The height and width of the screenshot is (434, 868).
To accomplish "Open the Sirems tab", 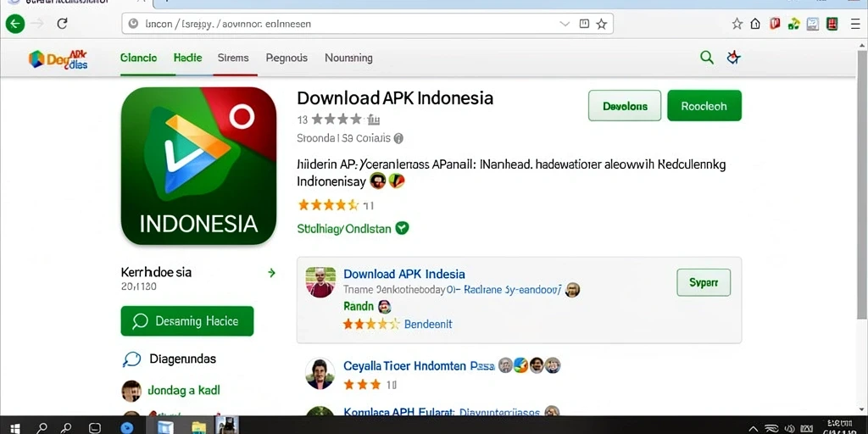I will pyautogui.click(x=233, y=58).
